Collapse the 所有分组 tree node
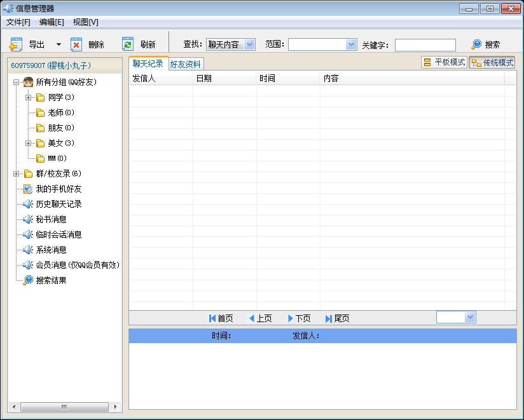The height and width of the screenshot is (420, 524). [16, 82]
